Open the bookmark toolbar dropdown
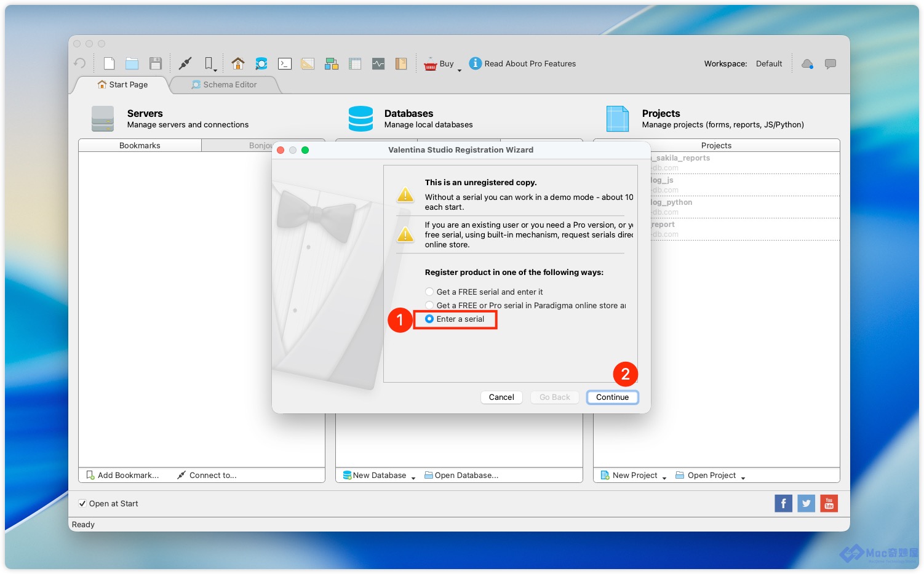 210,64
